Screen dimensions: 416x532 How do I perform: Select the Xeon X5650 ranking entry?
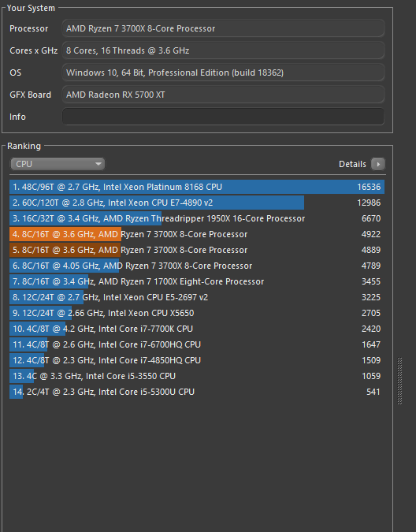coord(197,313)
